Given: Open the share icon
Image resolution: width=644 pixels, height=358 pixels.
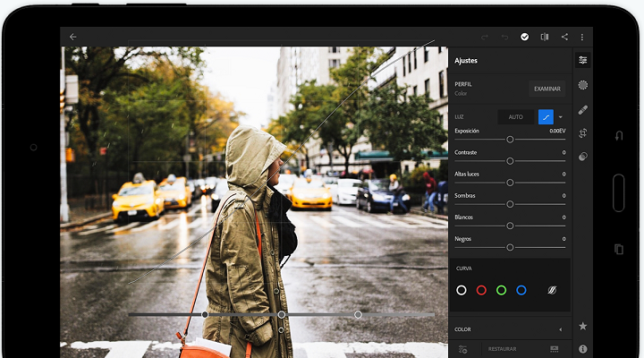Looking at the screenshot, I should click(x=564, y=37).
